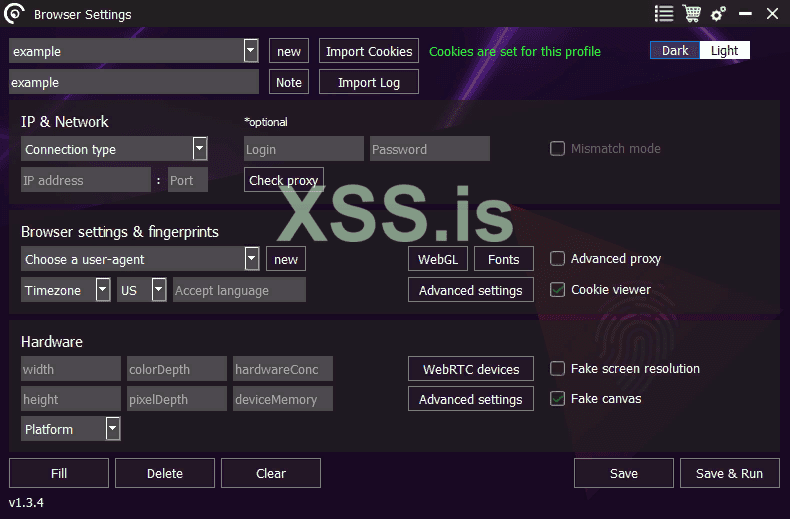Viewport: 790px width, 519px height.
Task: Enable Fake screen resolution checkbox
Action: point(557,369)
